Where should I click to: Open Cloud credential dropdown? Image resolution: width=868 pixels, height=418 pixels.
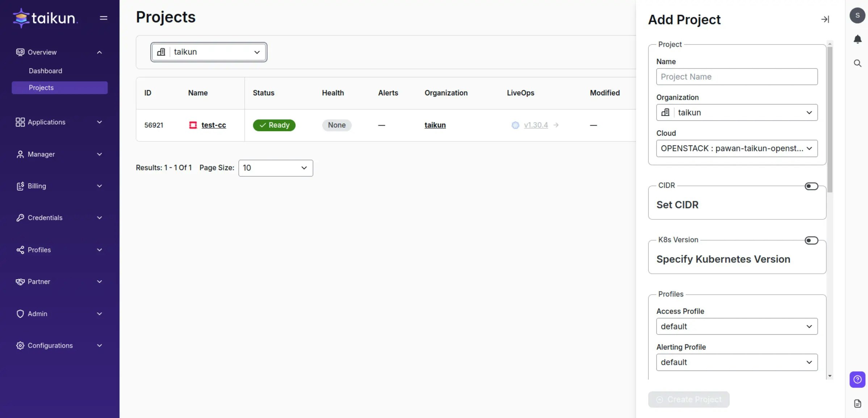pyautogui.click(x=737, y=148)
